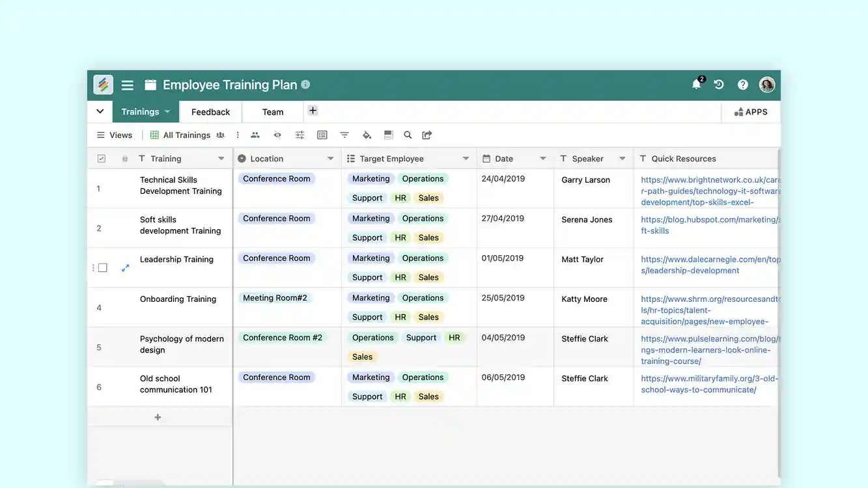Image resolution: width=868 pixels, height=488 pixels.
Task: Hide columns using the eye icon
Action: 277,135
